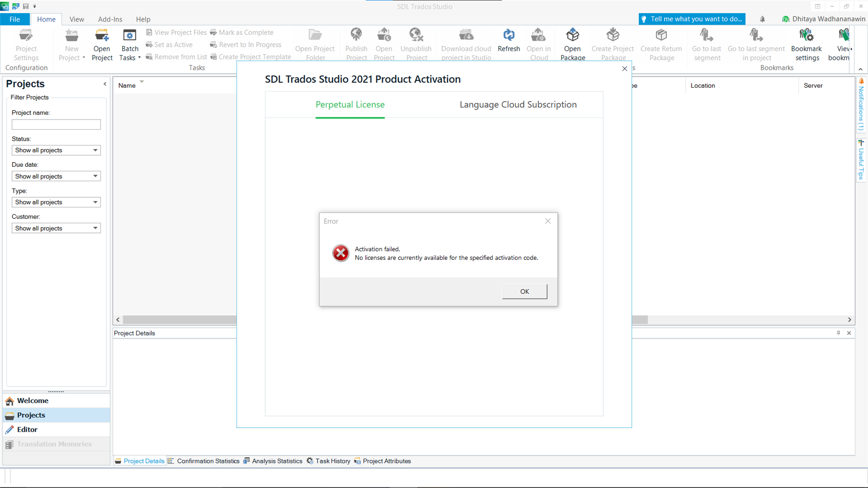
Task: Open the Add-Ins ribbon tab
Action: click(110, 19)
